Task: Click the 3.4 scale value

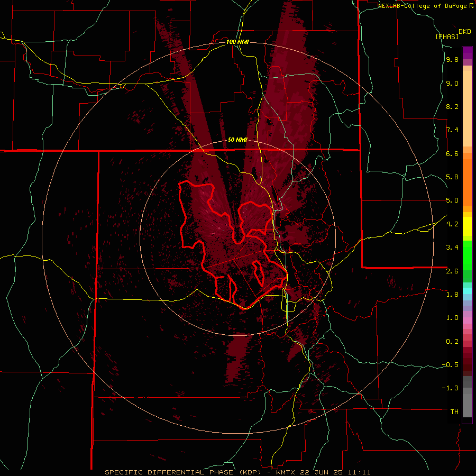Action: tap(452, 248)
